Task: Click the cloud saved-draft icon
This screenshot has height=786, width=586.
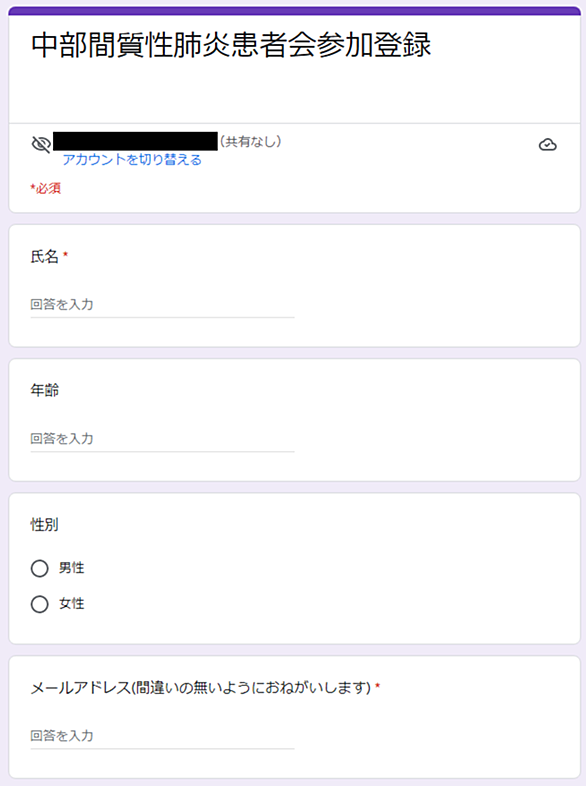Action: coord(547,145)
